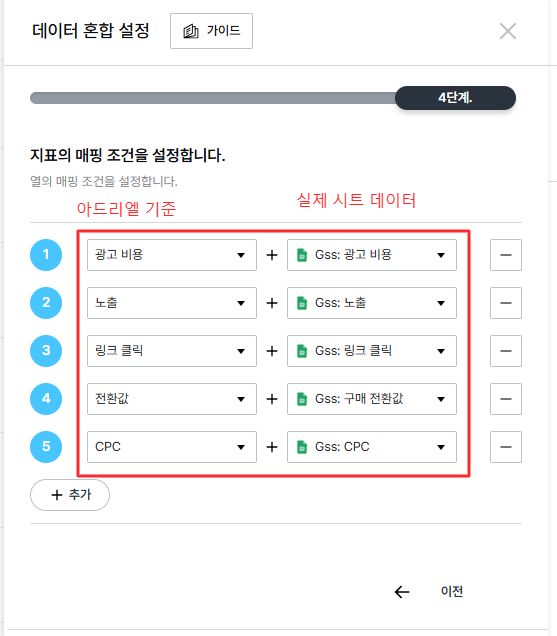This screenshot has height=636, width=557.
Task: Expand the Gss: CPC sheet column dropdown
Action: pyautogui.click(x=372, y=447)
